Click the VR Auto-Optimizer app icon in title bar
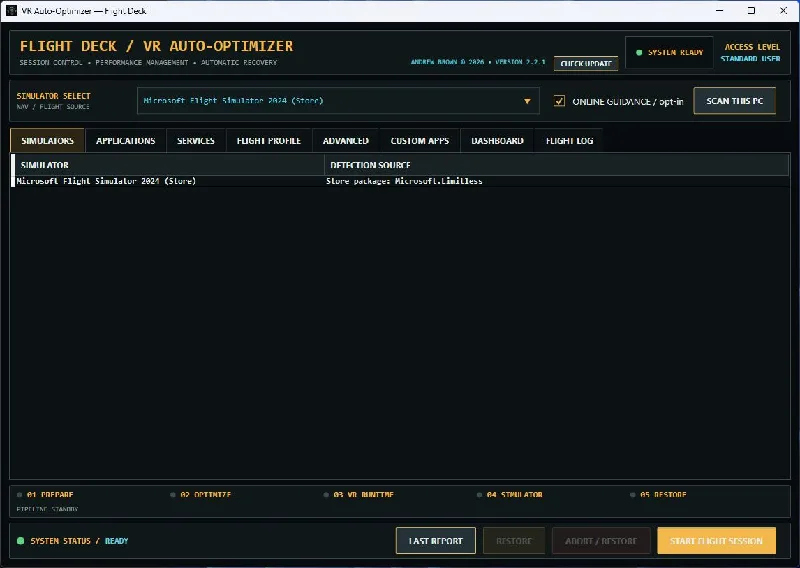This screenshot has width=800, height=568. point(11,10)
